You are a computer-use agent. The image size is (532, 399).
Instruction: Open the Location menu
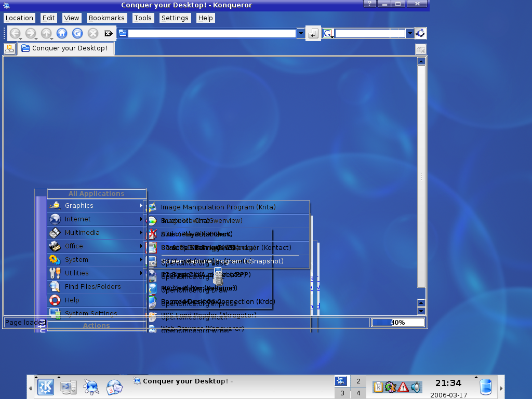19,18
